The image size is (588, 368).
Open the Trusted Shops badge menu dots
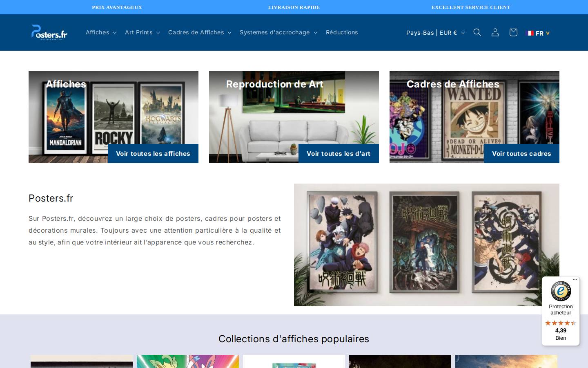pyautogui.click(x=575, y=280)
